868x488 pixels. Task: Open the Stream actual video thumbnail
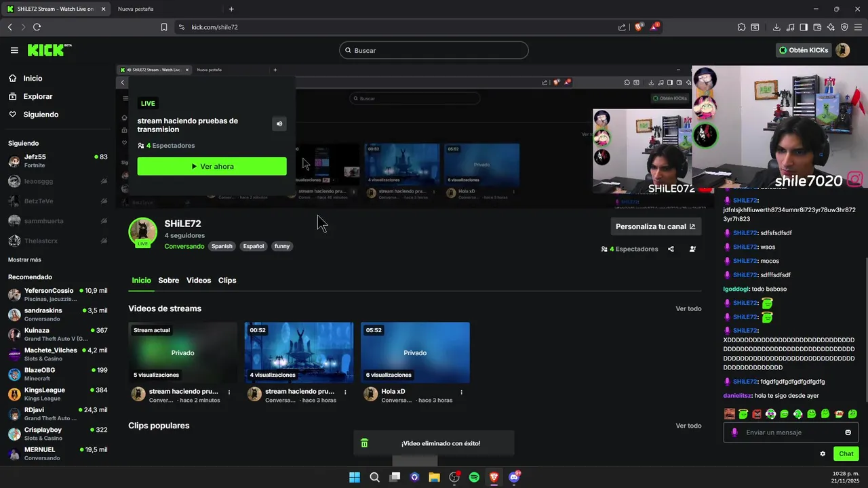tap(182, 352)
